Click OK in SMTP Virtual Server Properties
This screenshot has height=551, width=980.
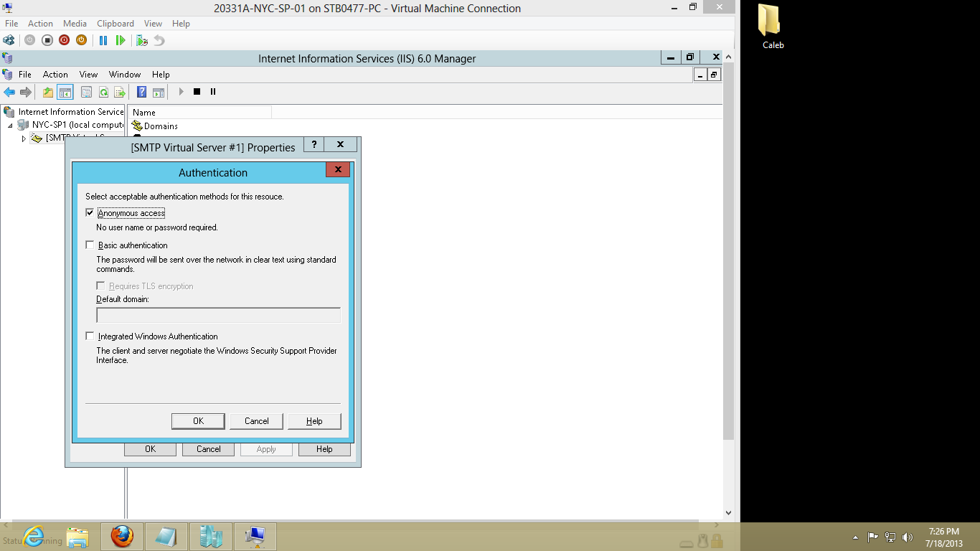click(150, 449)
